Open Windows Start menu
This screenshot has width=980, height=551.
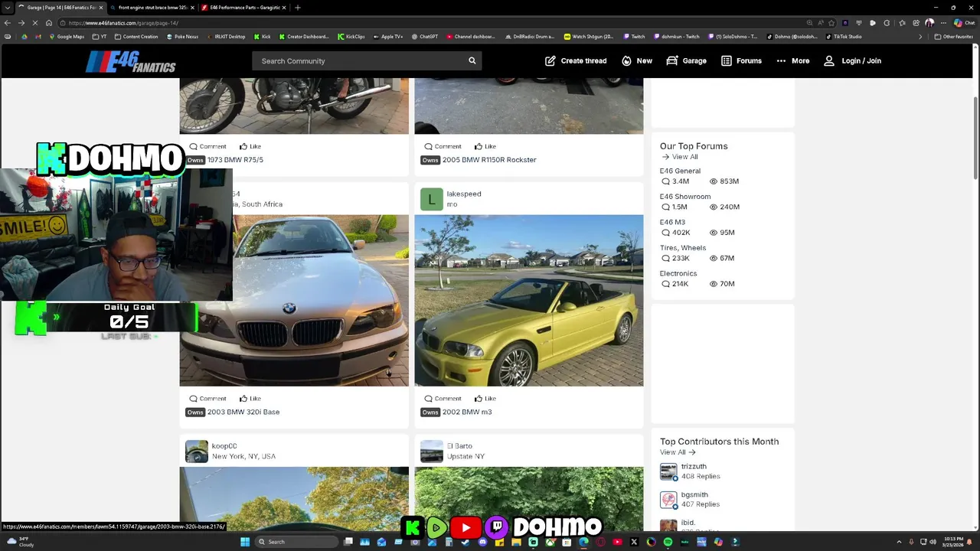[x=245, y=542]
